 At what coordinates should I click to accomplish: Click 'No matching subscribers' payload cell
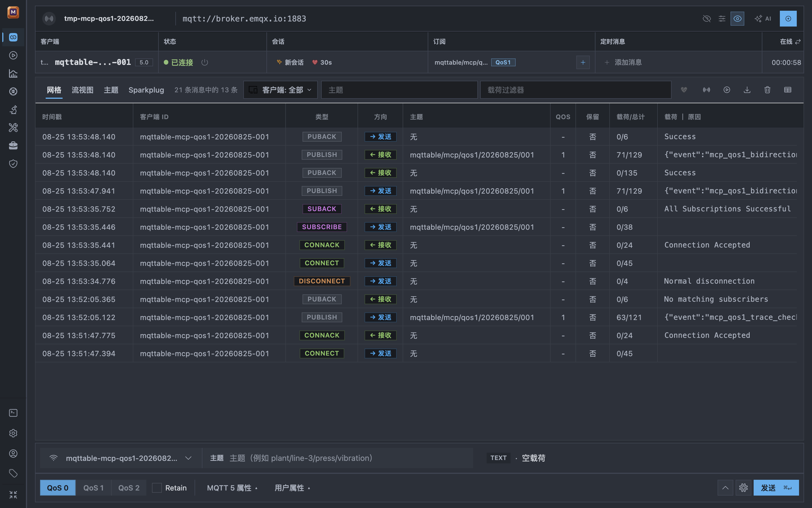(x=716, y=299)
